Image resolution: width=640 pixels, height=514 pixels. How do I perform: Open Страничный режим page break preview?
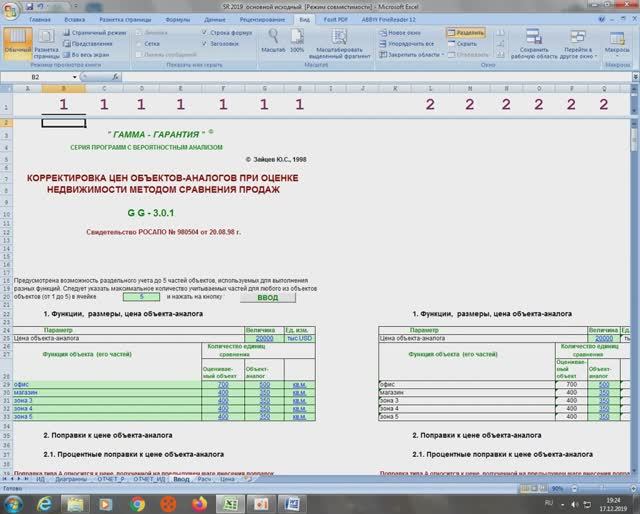pyautogui.click(x=95, y=32)
